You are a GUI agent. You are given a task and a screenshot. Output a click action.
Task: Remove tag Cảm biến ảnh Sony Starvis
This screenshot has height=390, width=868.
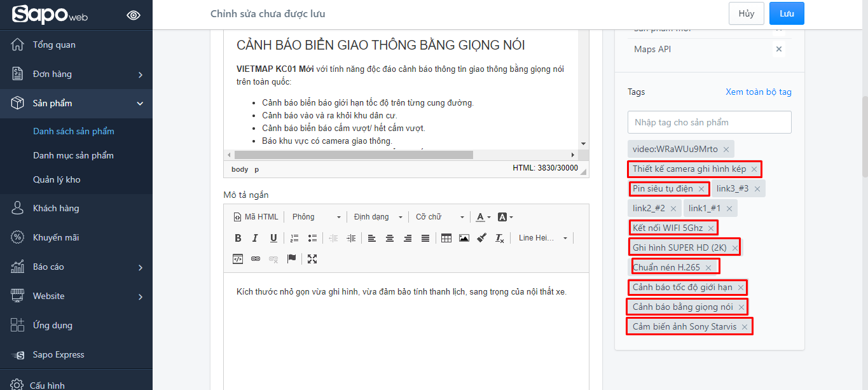pos(745,327)
